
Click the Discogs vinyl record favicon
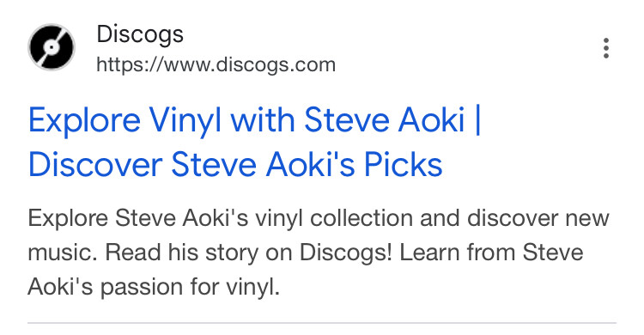tap(52, 47)
